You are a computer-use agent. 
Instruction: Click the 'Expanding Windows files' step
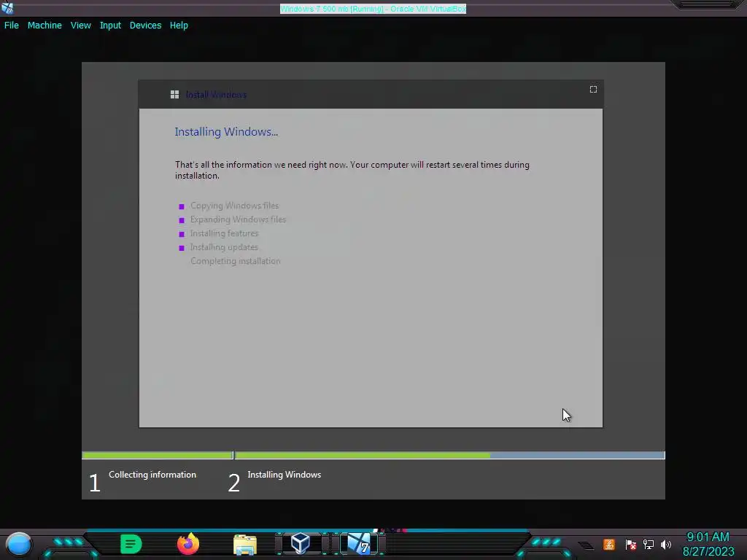[x=238, y=219]
